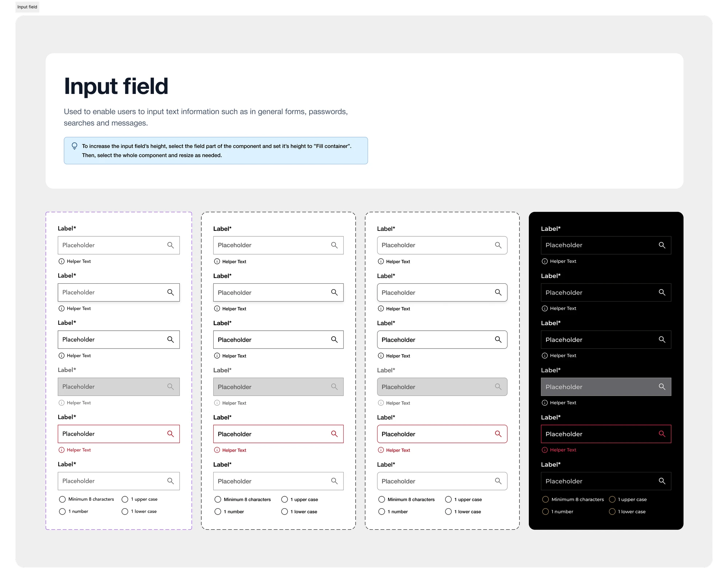Click the red search icon in the dark panel
This screenshot has height=583, width=728.
point(662,434)
